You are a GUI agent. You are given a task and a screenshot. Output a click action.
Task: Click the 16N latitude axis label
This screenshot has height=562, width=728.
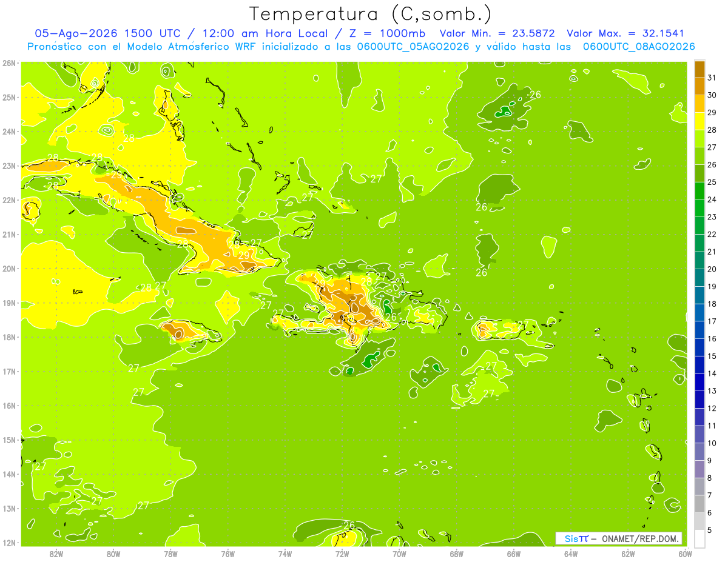point(9,406)
